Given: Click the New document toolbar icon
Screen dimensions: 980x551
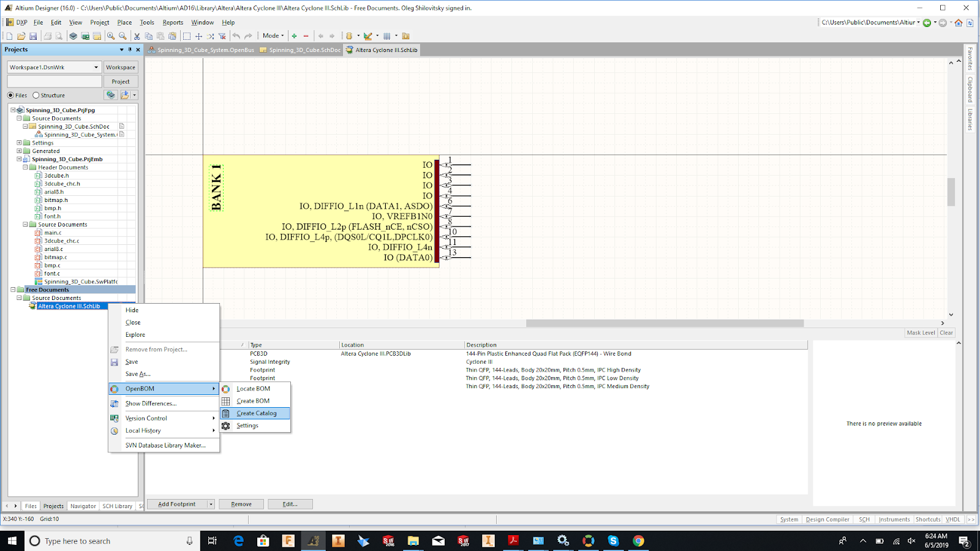Looking at the screenshot, I should click(x=9, y=36).
